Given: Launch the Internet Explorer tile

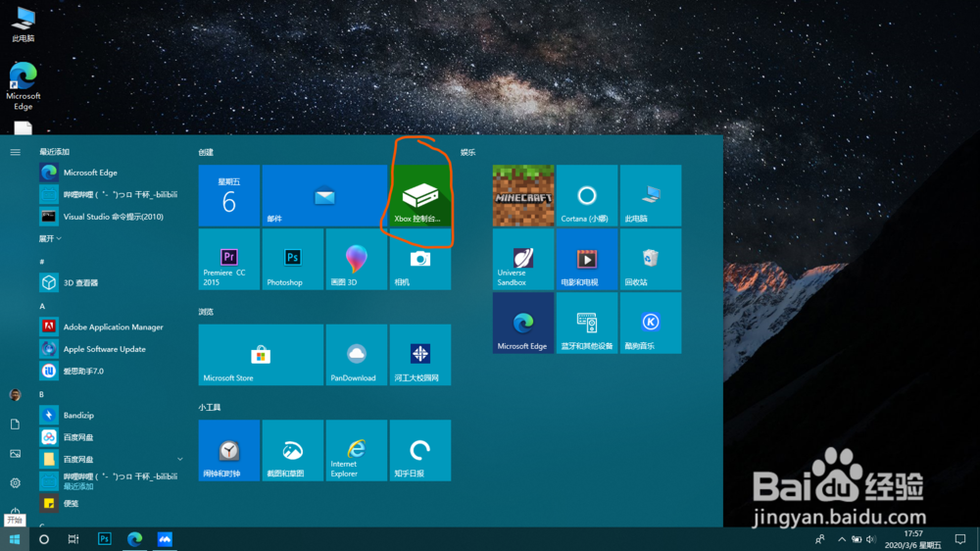Looking at the screenshot, I should pyautogui.click(x=357, y=450).
